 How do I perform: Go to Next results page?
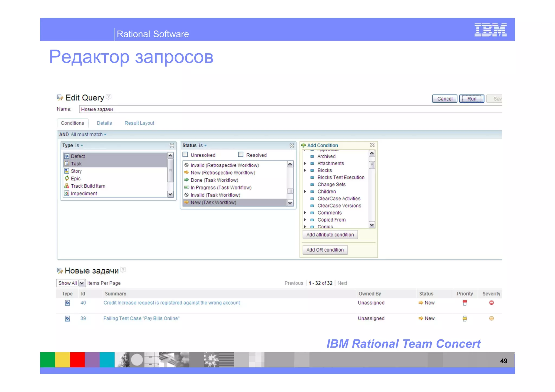coord(342,283)
